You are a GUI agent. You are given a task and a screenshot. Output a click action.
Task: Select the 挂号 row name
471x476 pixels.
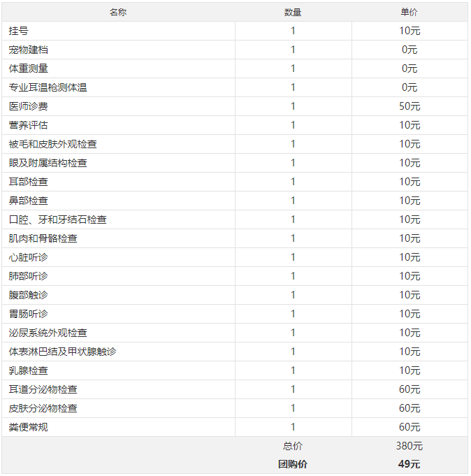click(x=18, y=31)
